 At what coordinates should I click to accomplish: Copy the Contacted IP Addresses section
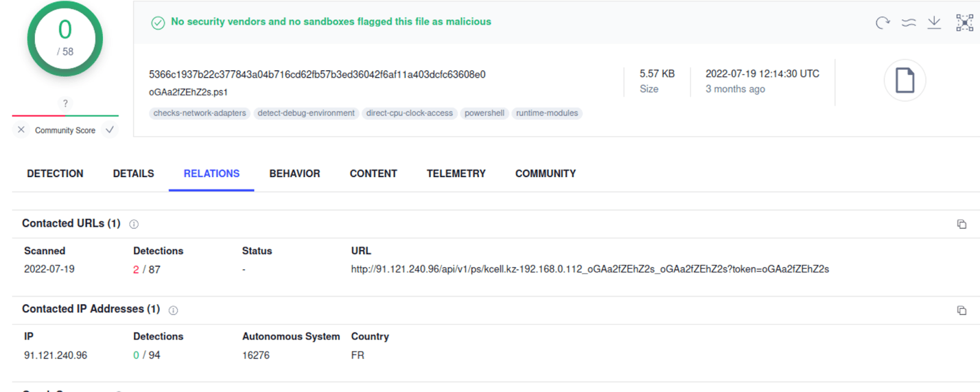[x=962, y=311]
